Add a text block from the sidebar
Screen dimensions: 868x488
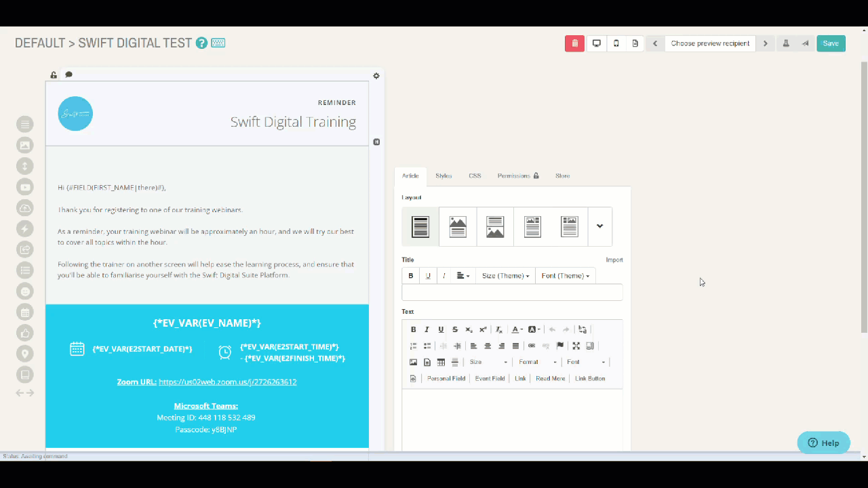[25, 124]
